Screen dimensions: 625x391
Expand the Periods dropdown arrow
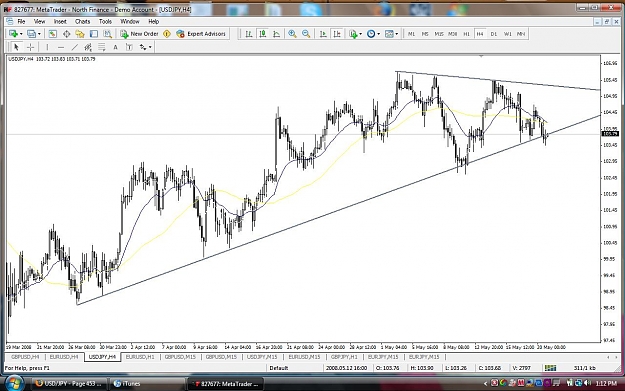click(x=378, y=34)
